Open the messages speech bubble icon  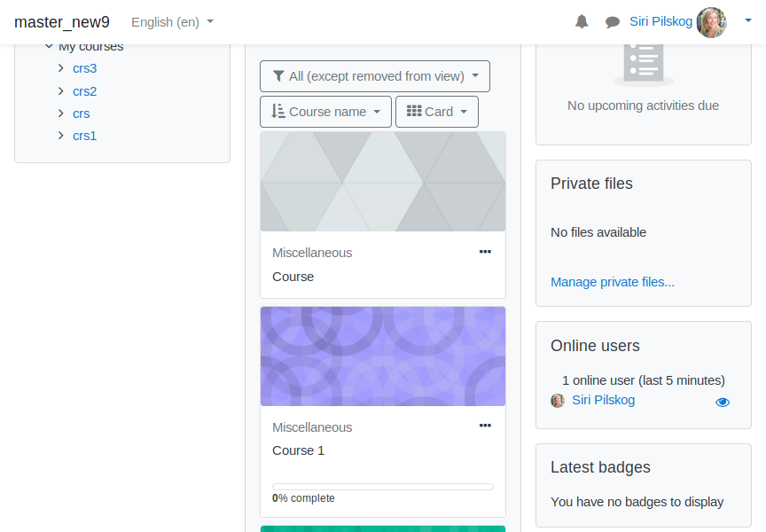coord(612,22)
